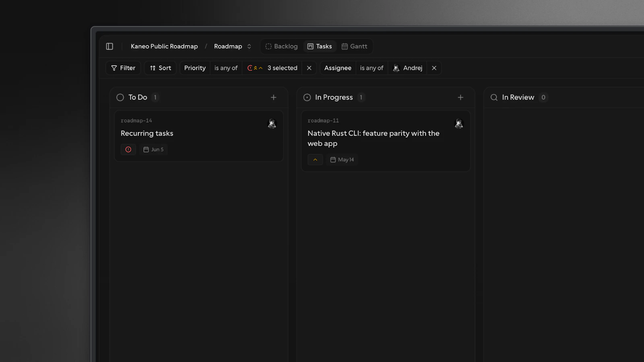The height and width of the screenshot is (362, 644).
Task: Open Kaneo Public Roadmap breadcrumb
Action: (164, 46)
